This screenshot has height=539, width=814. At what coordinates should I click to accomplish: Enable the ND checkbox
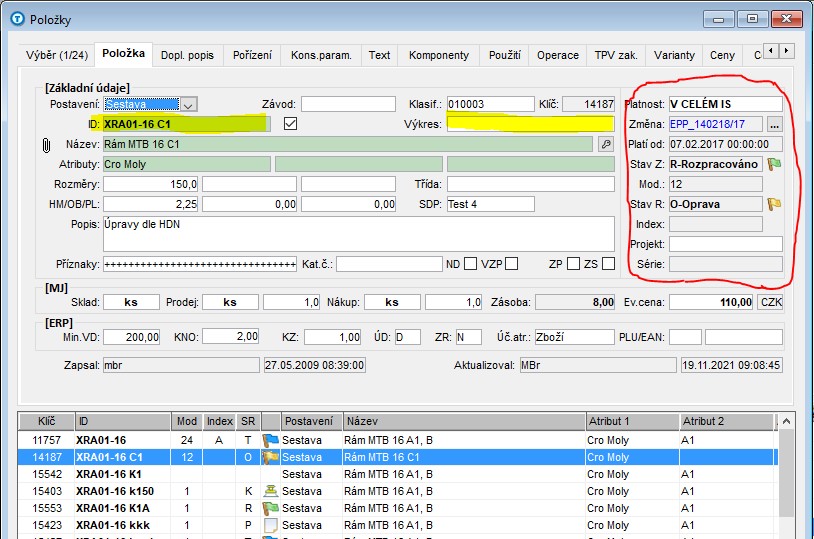coord(470,264)
